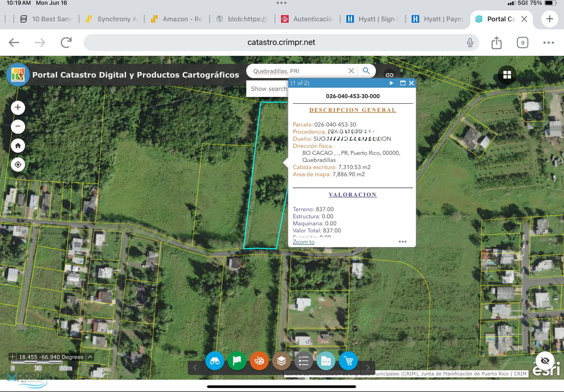The image size is (564, 392).
Task: Open popup more options ellipsis
Action: (x=402, y=242)
